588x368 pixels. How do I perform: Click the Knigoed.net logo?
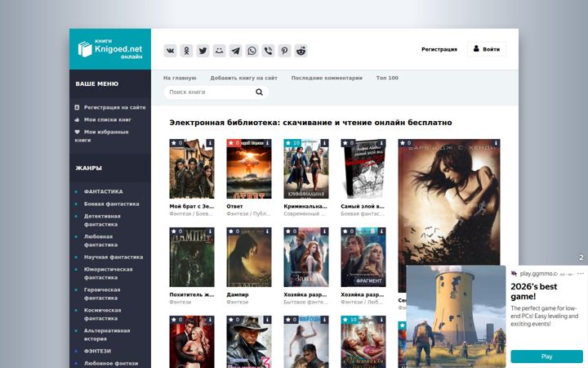click(110, 49)
